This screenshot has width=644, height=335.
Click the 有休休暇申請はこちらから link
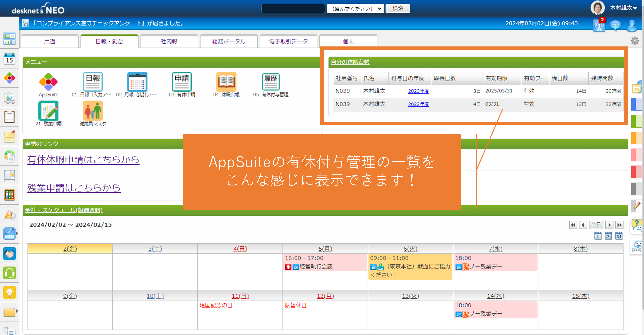(83, 160)
